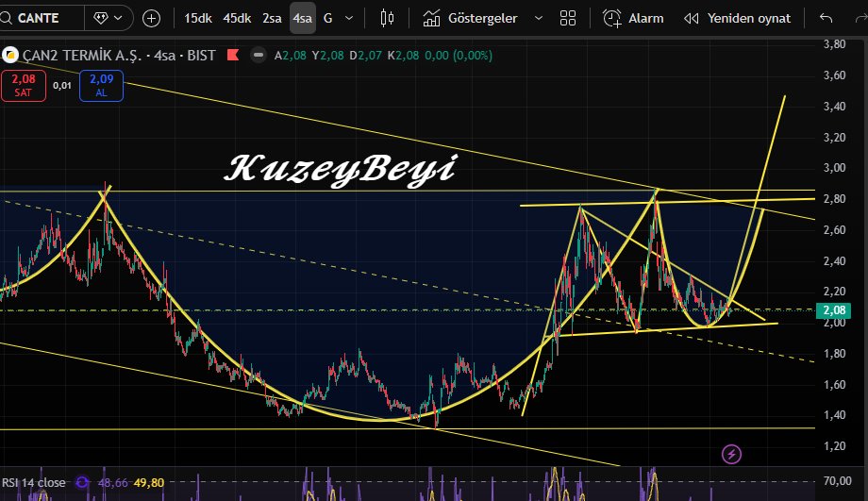Click the purple lightning bolt icon
Screen dimensions: 868x501
[x=732, y=454]
